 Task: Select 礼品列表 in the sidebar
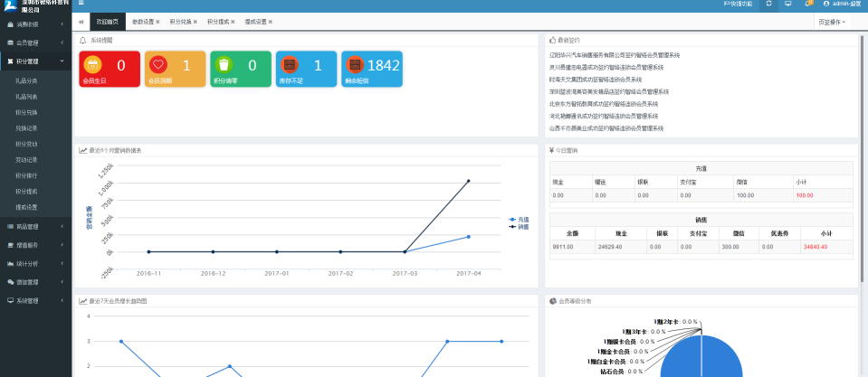click(26, 96)
